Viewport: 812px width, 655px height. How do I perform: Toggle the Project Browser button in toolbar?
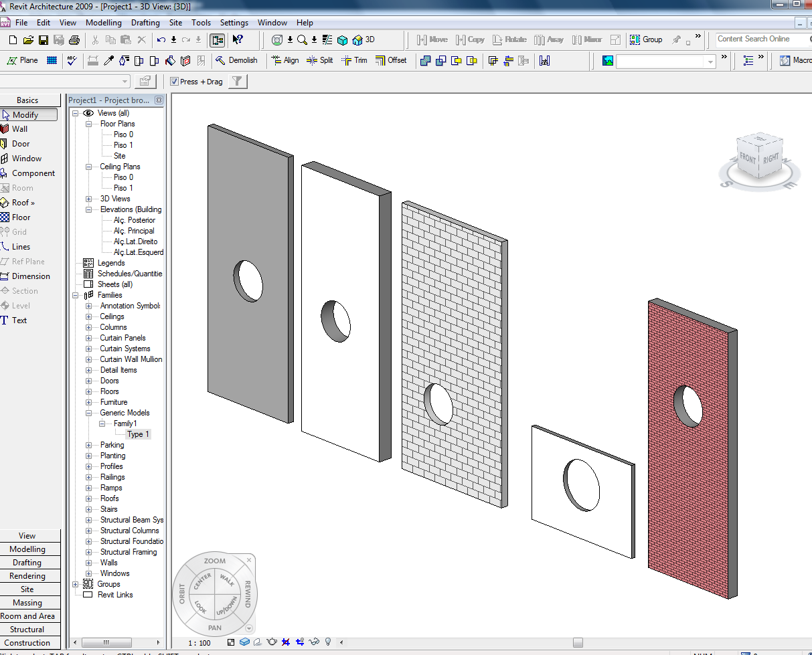pyautogui.click(x=217, y=40)
